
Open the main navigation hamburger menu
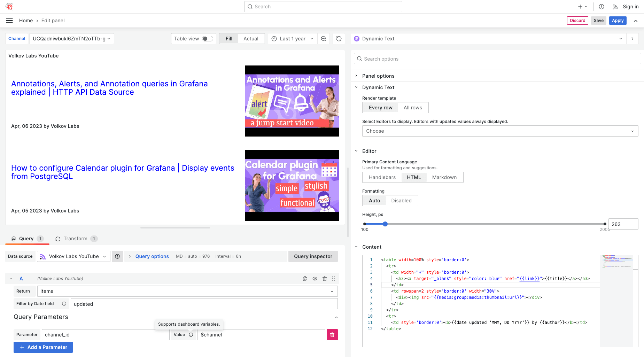[x=9, y=21]
